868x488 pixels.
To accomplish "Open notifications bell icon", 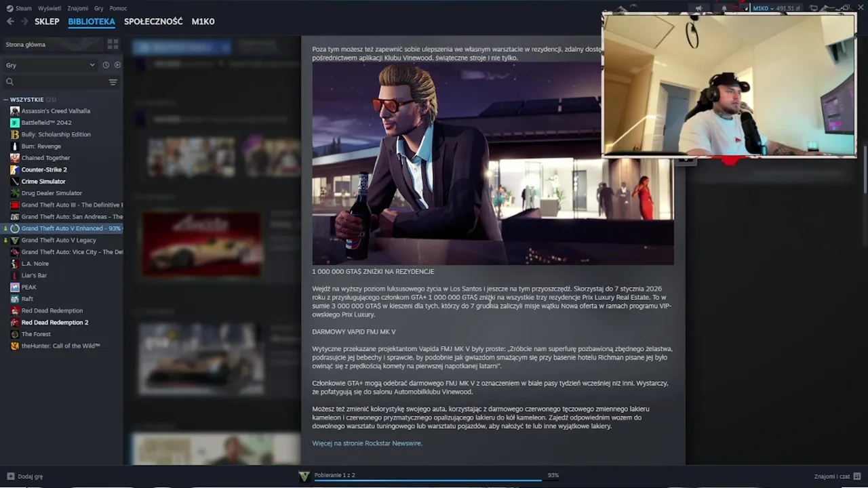I will [724, 8].
